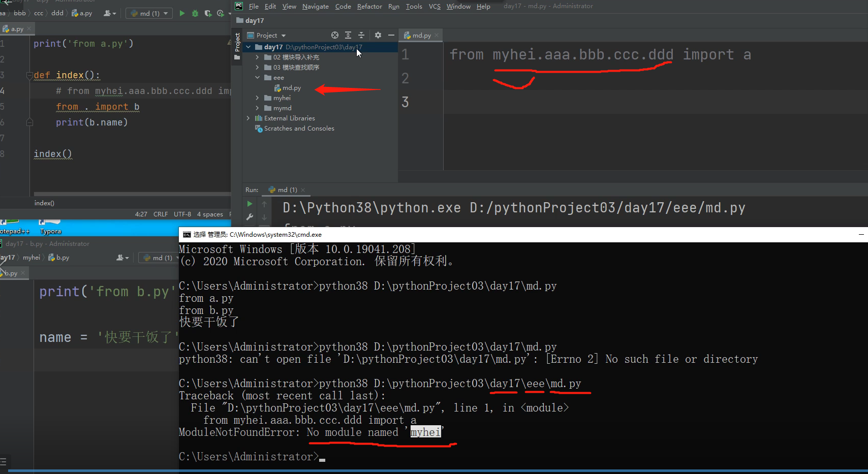Expand External Libraries node

click(x=249, y=118)
